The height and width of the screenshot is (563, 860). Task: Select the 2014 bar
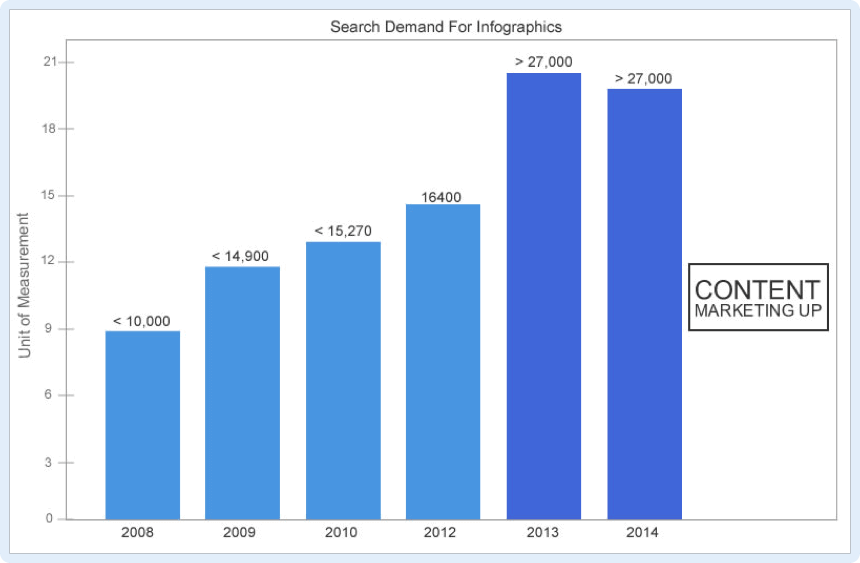coord(644,304)
